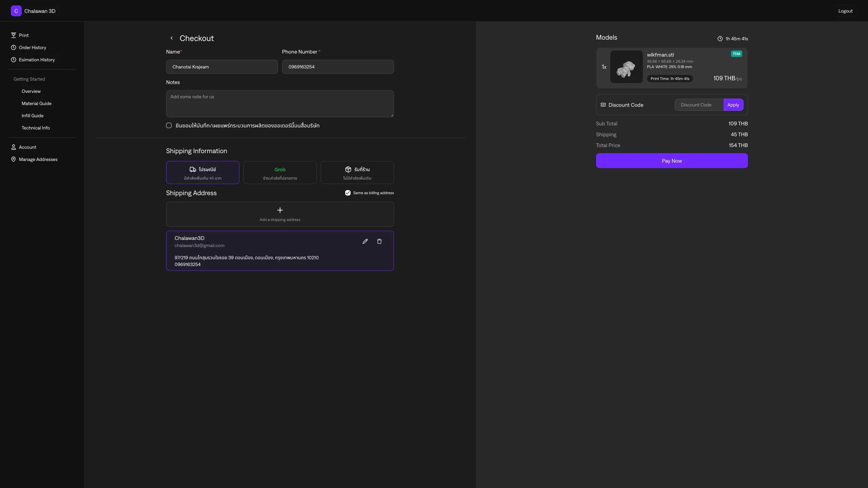This screenshot has width=868, height=488.
Task: Edit the Chalawan3D address with the pencil icon
Action: (x=365, y=241)
